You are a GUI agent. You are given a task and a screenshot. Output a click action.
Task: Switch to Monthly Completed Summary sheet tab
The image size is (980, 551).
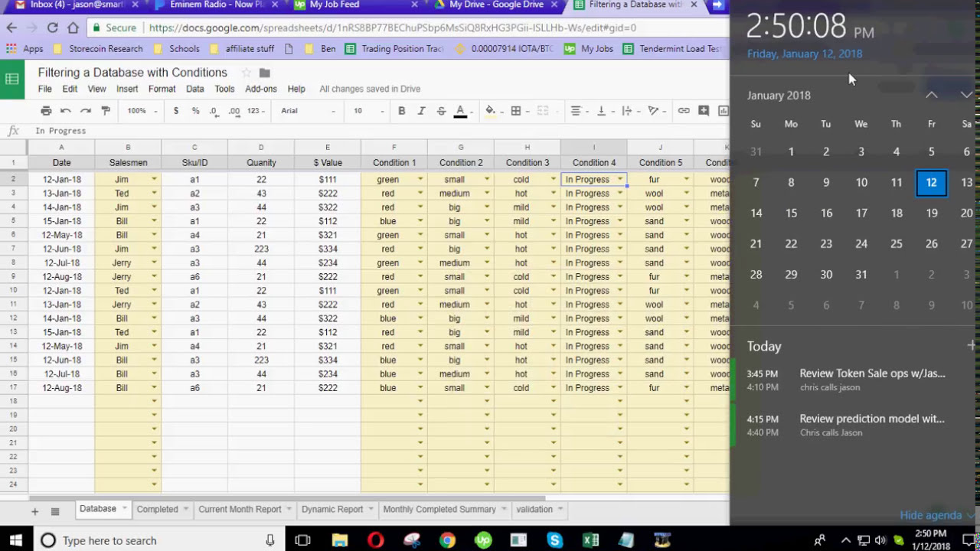(439, 510)
